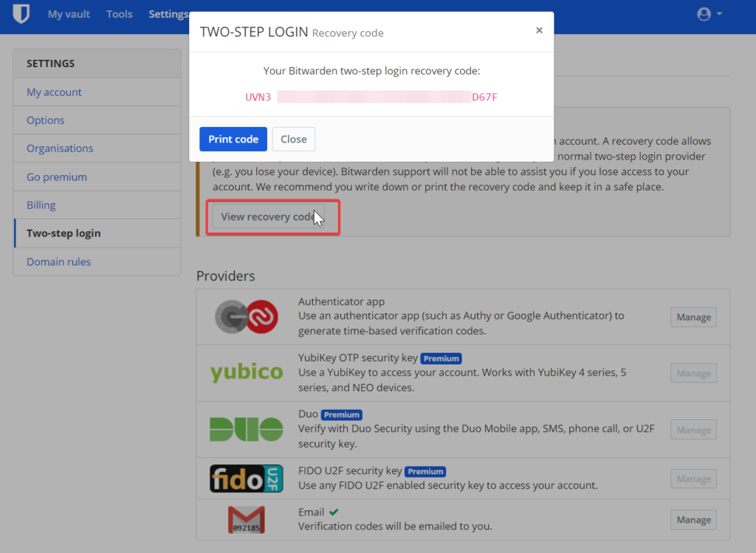Click the Bitwarden shield logo

[21, 13]
